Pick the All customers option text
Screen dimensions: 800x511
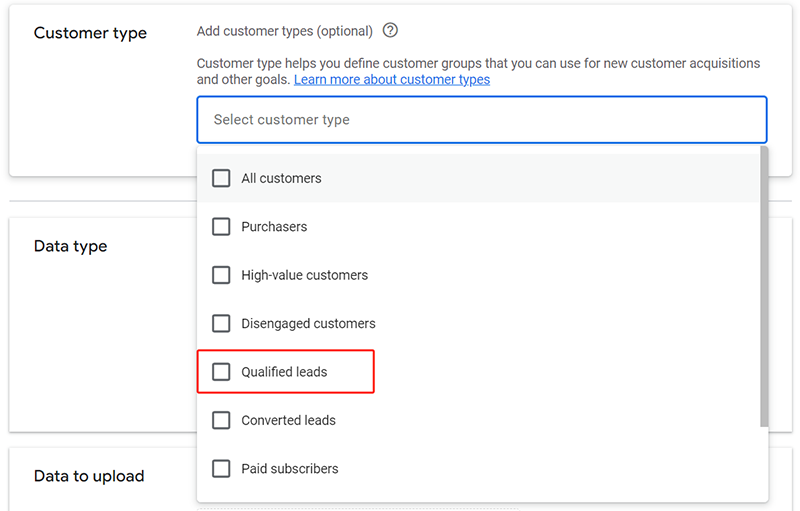pyautogui.click(x=281, y=179)
